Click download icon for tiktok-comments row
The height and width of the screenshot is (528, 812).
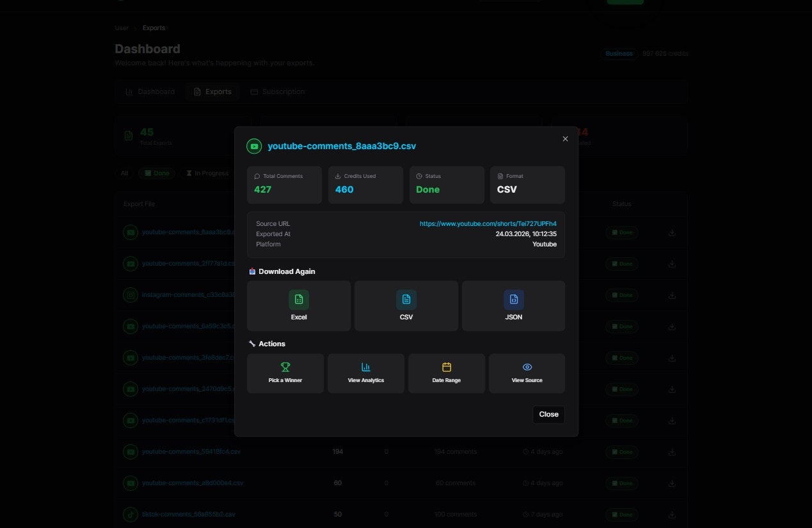[x=672, y=515]
